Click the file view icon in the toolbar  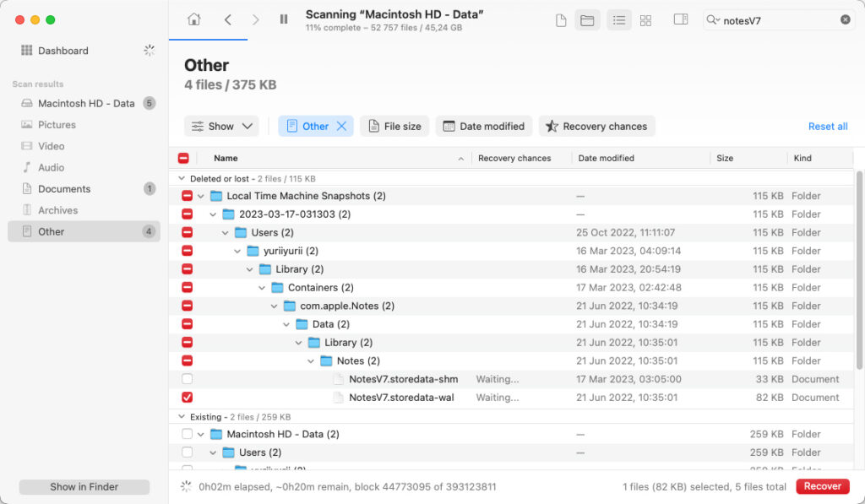coord(560,19)
